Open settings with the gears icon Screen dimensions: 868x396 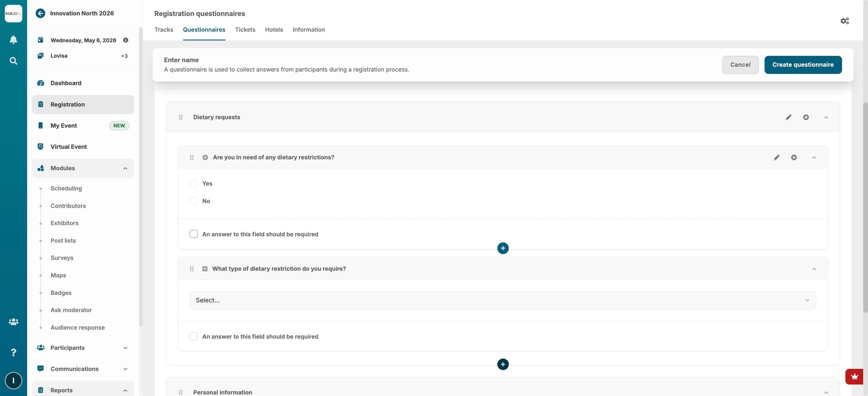coord(844,21)
